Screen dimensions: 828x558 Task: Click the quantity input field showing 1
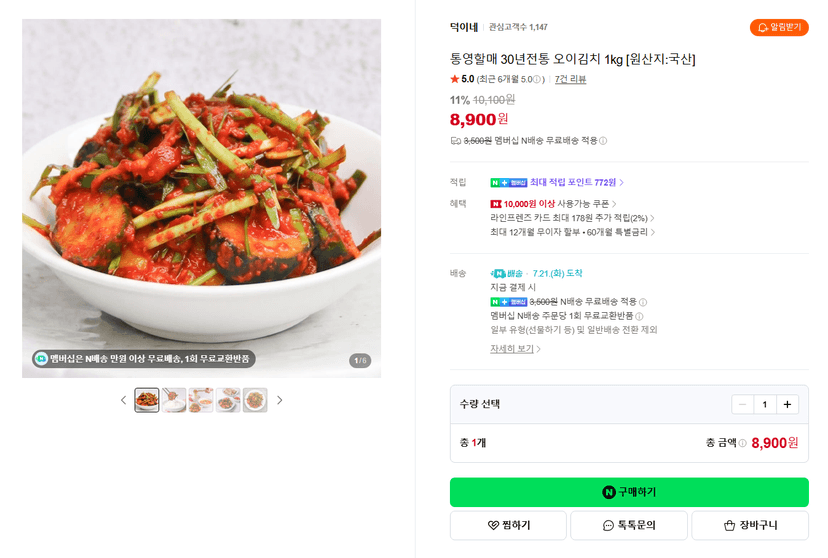tap(765, 404)
